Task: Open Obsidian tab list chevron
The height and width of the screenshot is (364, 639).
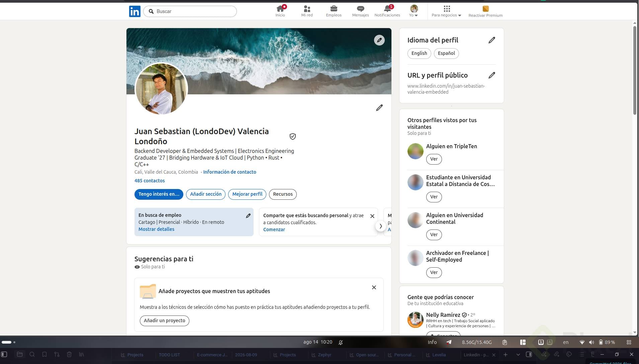Action: (518, 354)
